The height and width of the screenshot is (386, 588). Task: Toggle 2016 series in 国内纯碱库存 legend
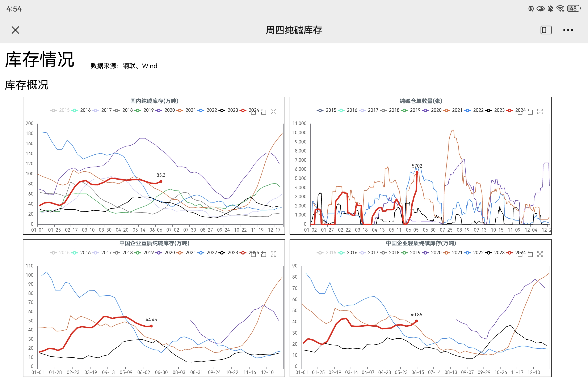[81, 110]
